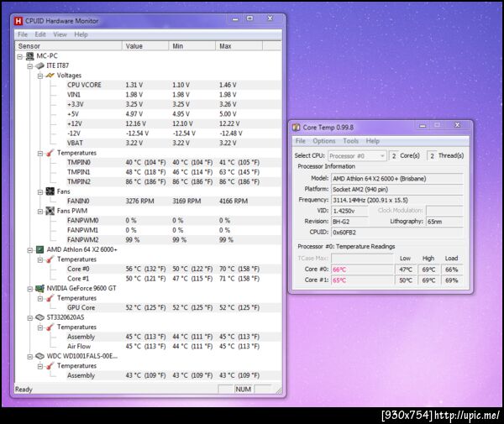Click the Min column header
The height and width of the screenshot is (424, 504).
click(x=192, y=46)
